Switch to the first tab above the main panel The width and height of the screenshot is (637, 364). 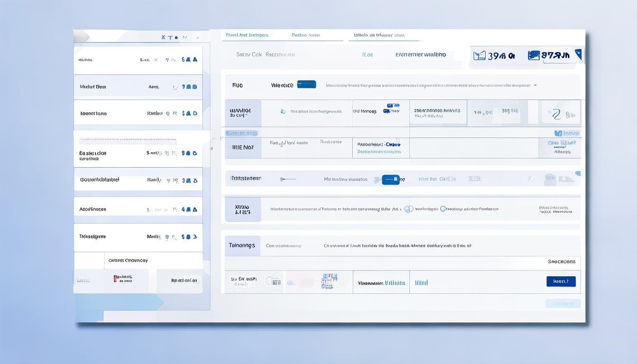point(247,35)
